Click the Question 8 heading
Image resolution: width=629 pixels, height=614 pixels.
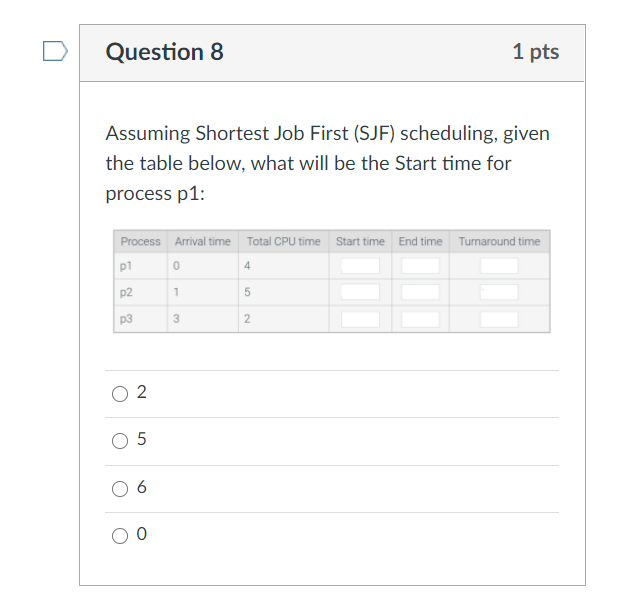[165, 52]
